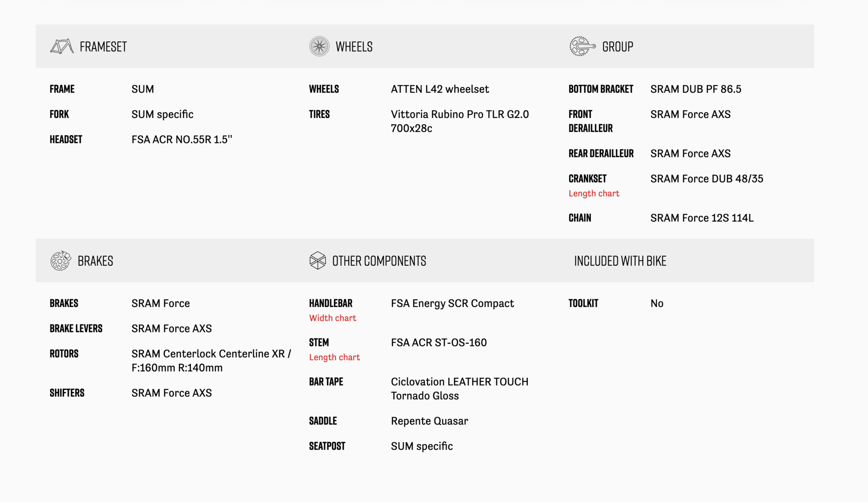This screenshot has width=868, height=502.
Task: Click the STEM label
Action: pyautogui.click(x=319, y=343)
